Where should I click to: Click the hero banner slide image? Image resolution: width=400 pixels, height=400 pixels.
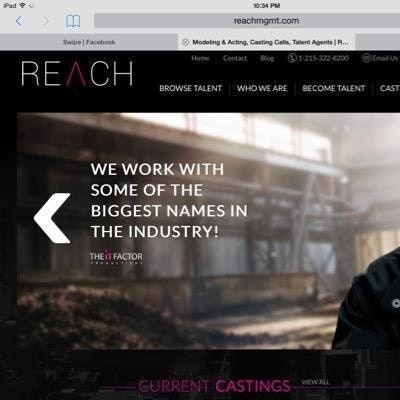pos(208,231)
